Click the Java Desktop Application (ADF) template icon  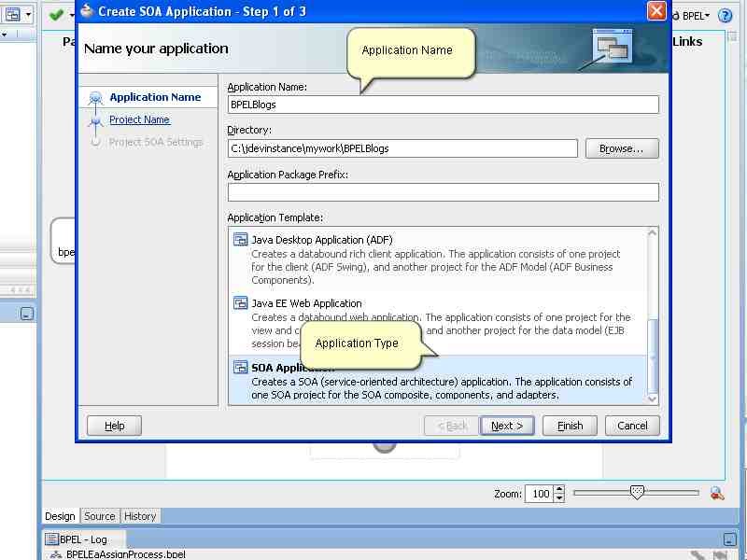tap(240, 238)
